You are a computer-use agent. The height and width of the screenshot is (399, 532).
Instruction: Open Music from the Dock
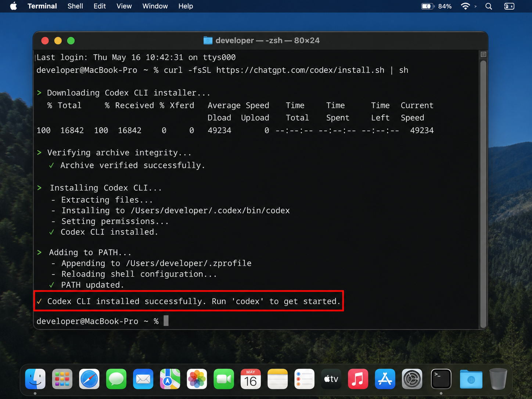tap(358, 379)
